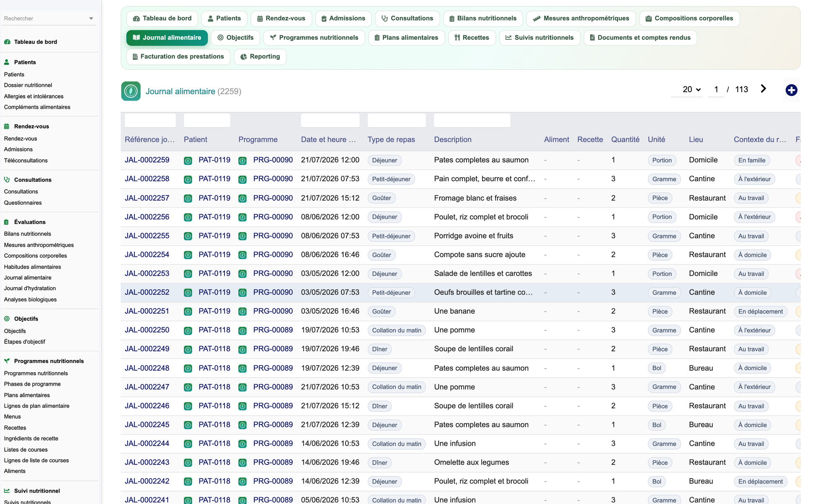Open patient link PAT-0118 in row JAL-0002247
815x504 pixels.
coord(214,387)
